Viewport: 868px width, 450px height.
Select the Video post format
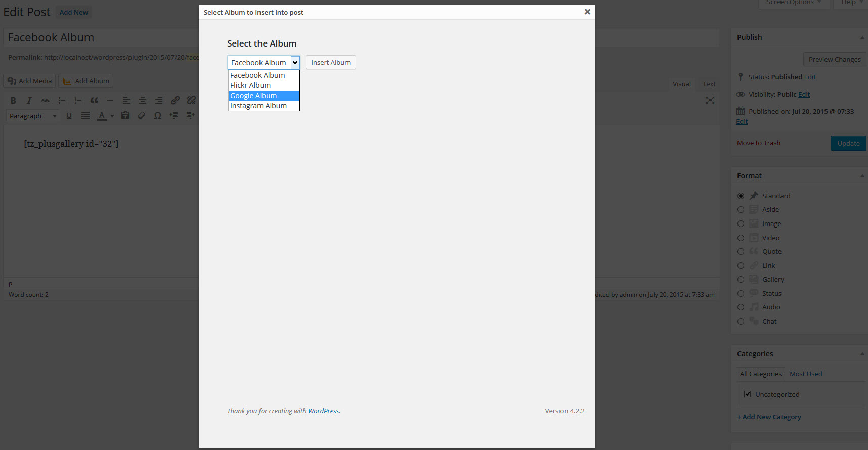[x=741, y=238]
